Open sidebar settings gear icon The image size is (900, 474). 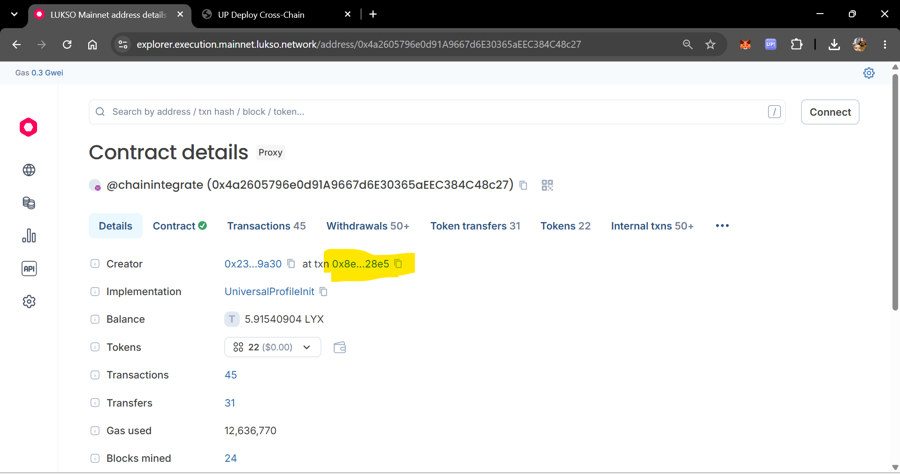pos(29,301)
